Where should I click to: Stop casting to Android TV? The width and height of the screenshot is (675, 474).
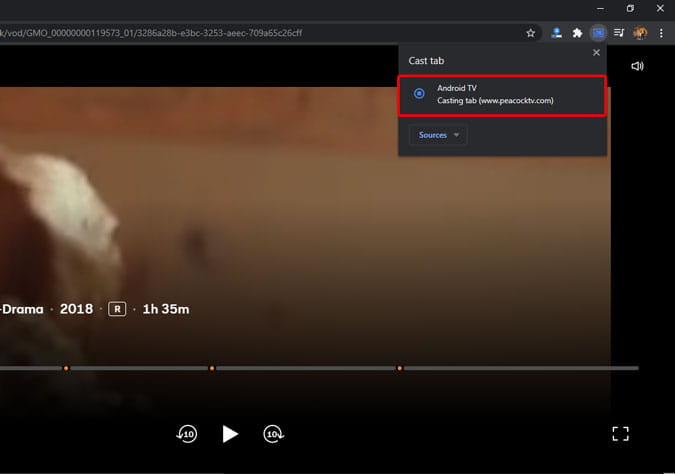[x=502, y=96]
